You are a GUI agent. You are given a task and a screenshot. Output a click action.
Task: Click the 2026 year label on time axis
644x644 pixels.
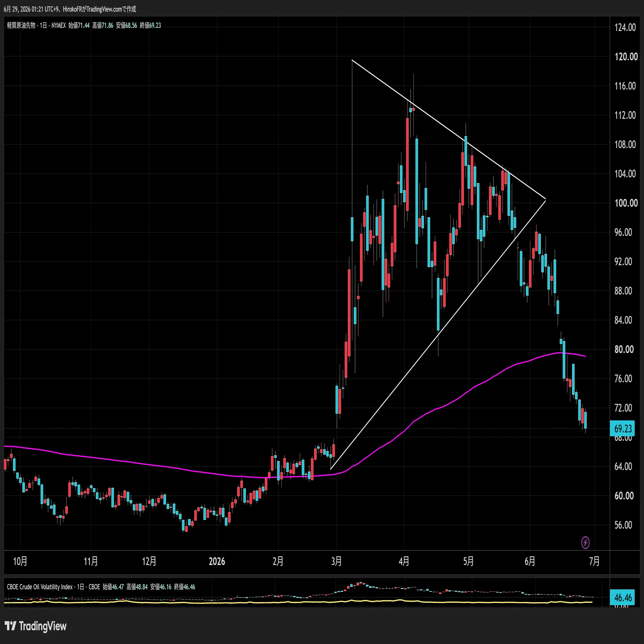217,561
